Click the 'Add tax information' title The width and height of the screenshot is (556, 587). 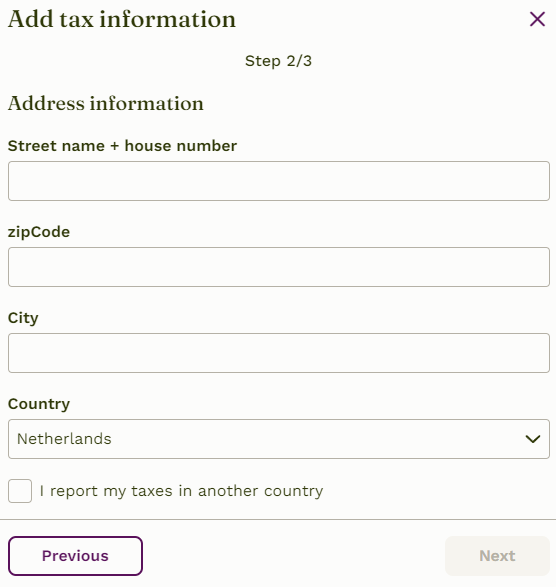[x=122, y=19]
